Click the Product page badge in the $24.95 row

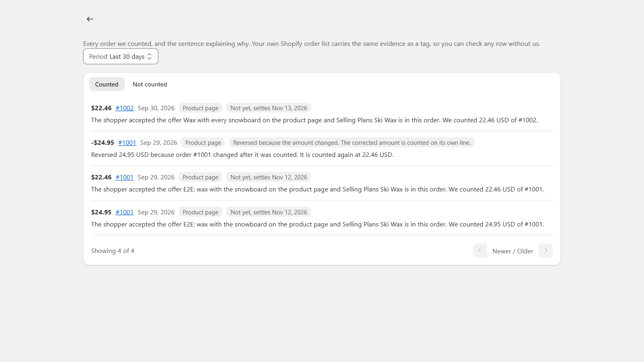(200, 212)
